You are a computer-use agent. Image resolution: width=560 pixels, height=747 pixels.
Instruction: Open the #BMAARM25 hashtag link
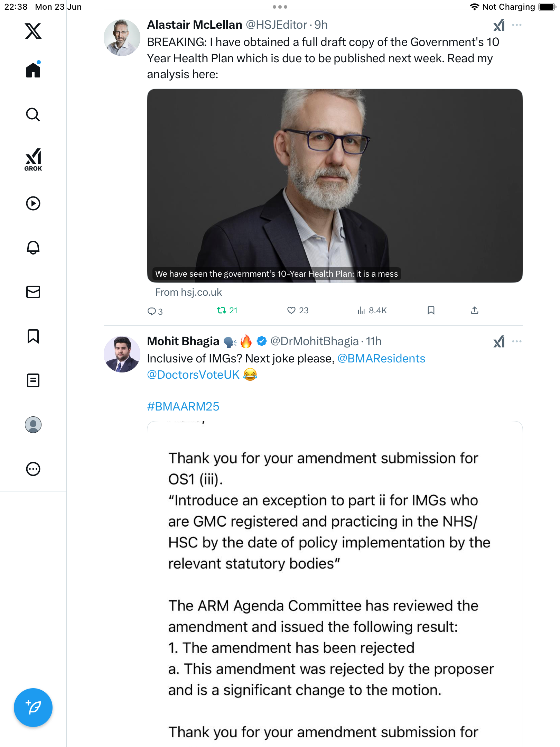coord(183,406)
